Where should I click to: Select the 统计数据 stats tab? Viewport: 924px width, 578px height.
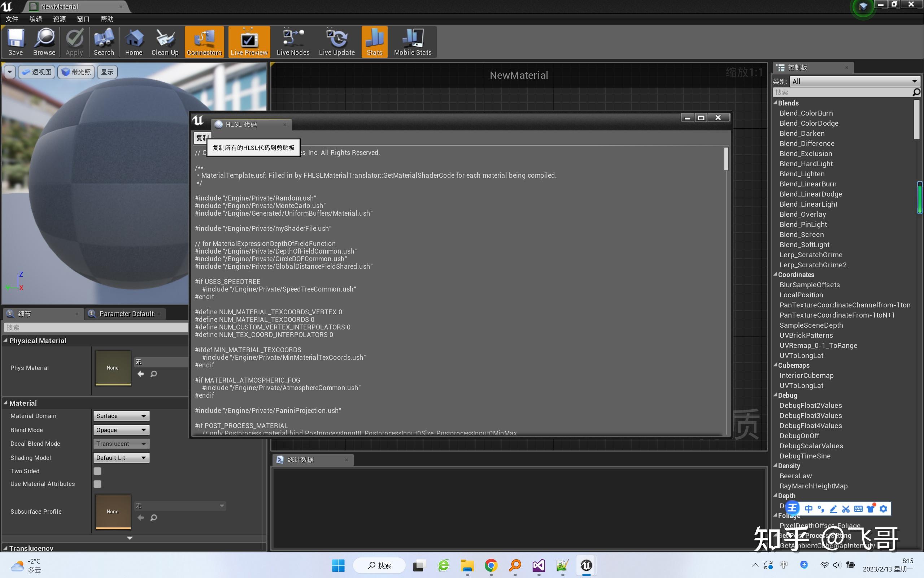313,460
